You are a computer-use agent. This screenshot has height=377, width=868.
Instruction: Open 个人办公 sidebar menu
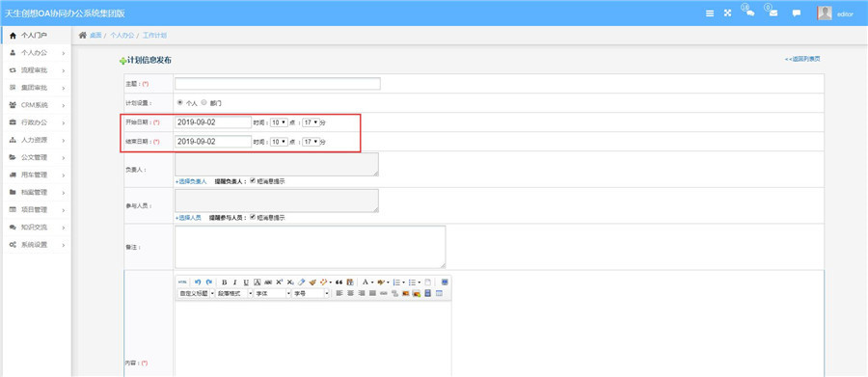(x=36, y=53)
